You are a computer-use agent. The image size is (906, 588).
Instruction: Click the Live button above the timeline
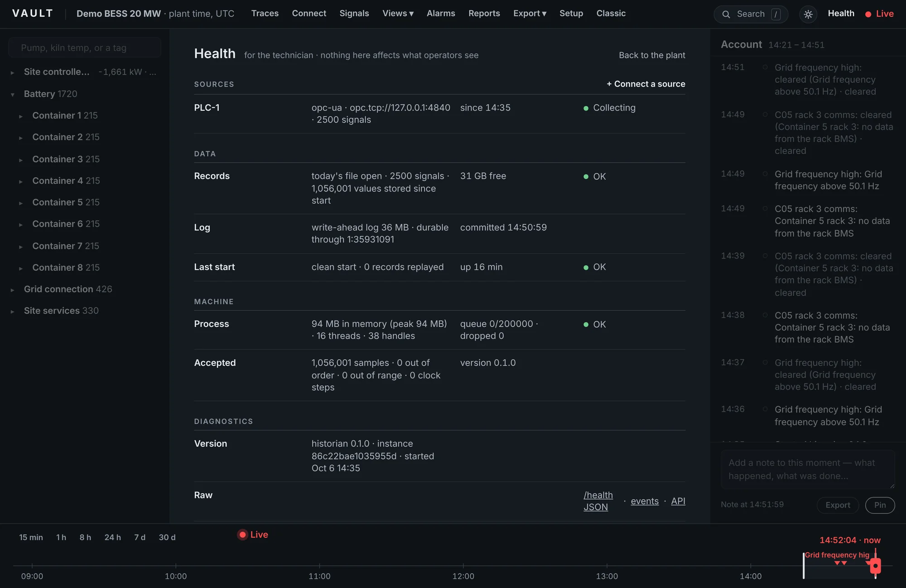[x=253, y=535]
